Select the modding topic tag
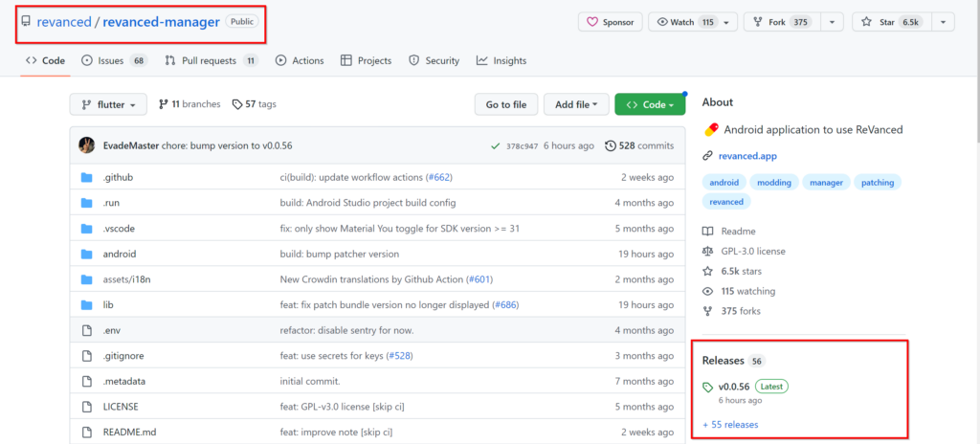The height and width of the screenshot is (444, 980). pos(773,183)
